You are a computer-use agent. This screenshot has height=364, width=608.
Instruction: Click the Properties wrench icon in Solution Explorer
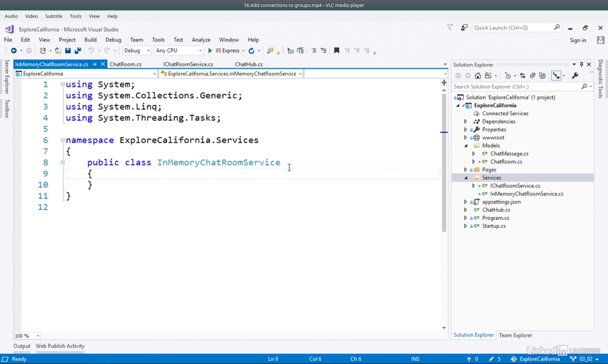pos(575,76)
